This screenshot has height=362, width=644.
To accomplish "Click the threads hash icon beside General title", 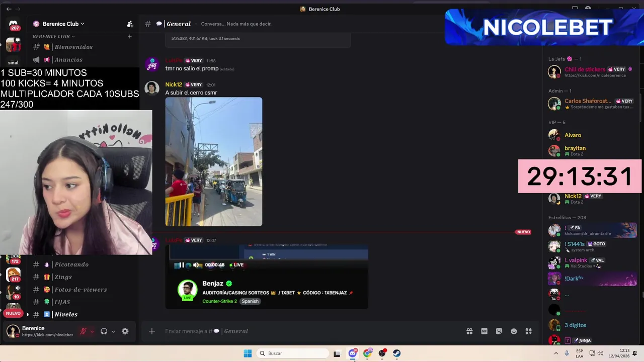I will pos(148,24).
